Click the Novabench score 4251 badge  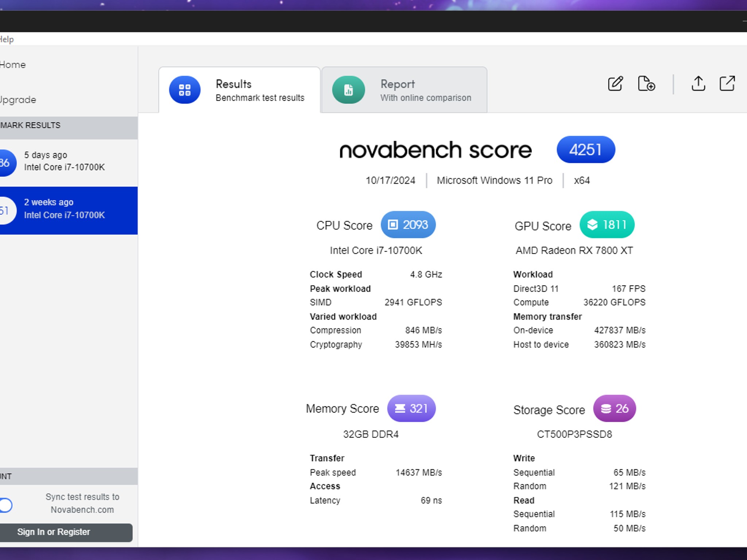click(586, 149)
